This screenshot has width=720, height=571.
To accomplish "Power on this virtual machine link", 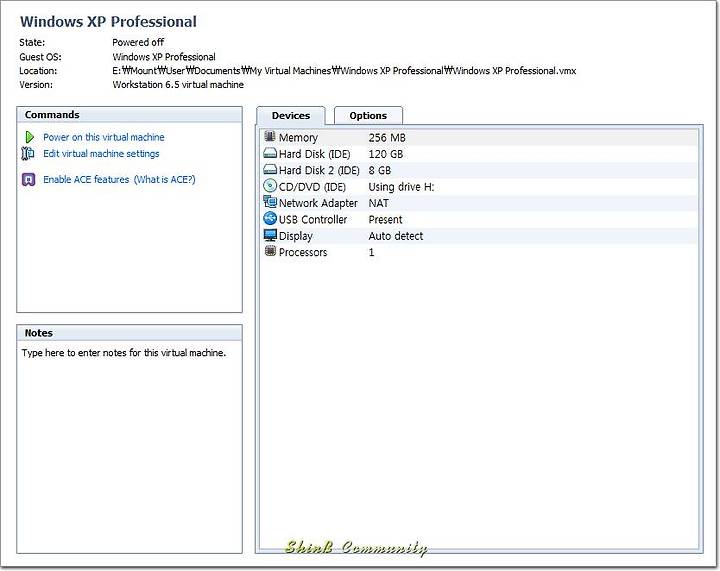I will [x=104, y=137].
